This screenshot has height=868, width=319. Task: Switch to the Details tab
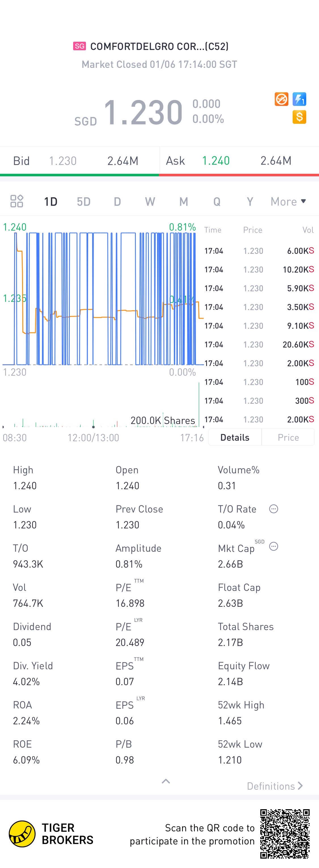[235, 437]
